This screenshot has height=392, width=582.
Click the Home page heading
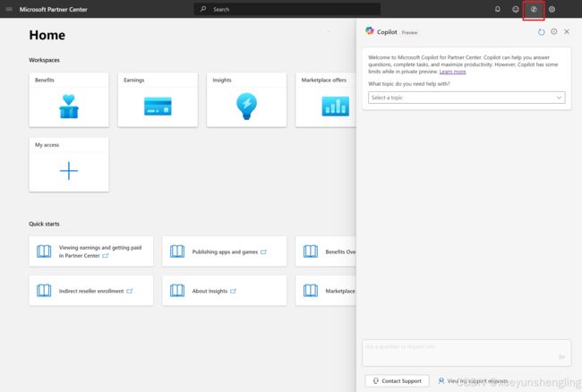47,35
